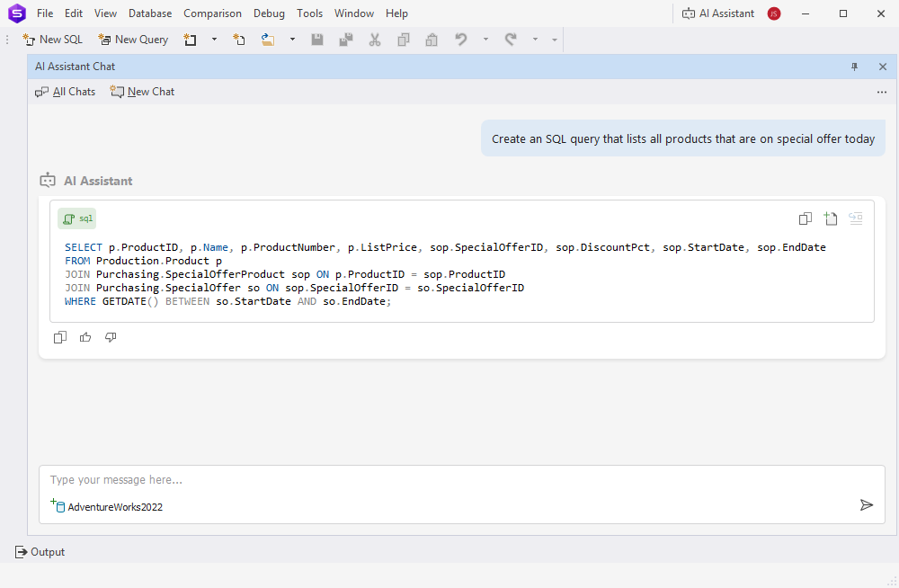Click the AdventureWorks2022 database attachment
The height and width of the screenshot is (588, 899).
107,506
